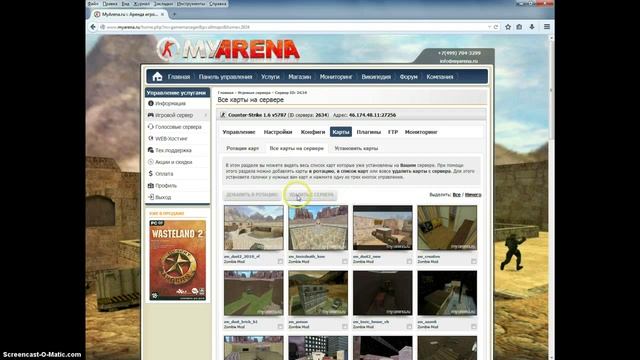Switch to the Настройки server tab
Screen dimensions: 640x360
278,132
